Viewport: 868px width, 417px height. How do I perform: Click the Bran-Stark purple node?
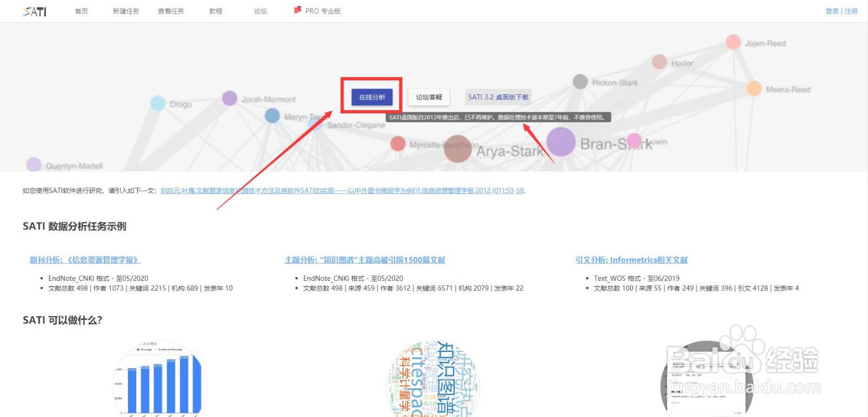click(x=561, y=142)
